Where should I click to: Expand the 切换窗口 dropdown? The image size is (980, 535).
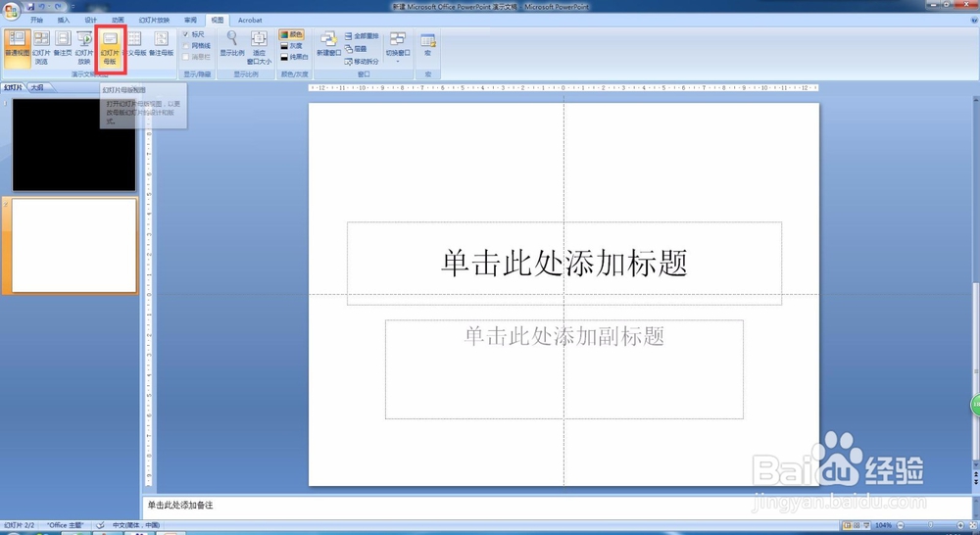tap(398, 47)
